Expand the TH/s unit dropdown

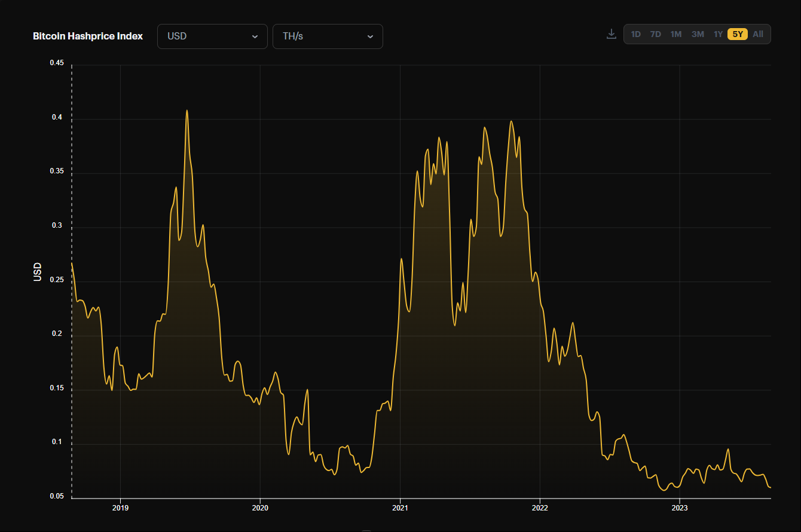click(328, 36)
